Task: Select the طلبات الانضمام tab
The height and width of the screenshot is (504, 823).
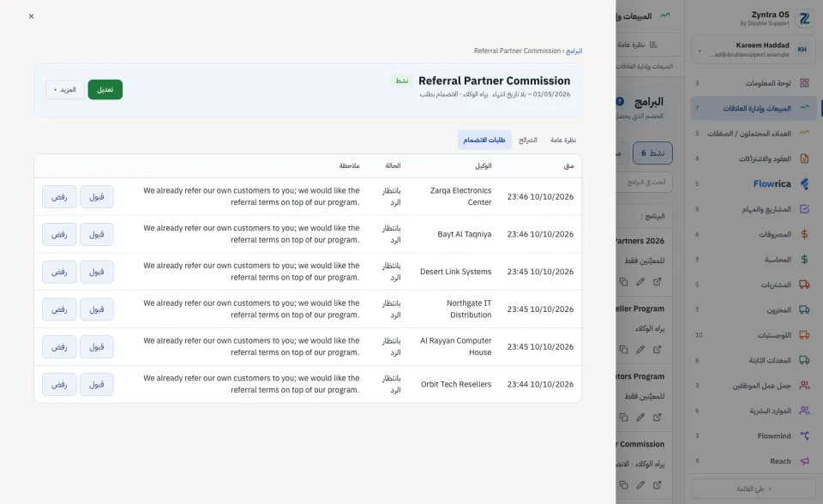Action: [484, 141]
